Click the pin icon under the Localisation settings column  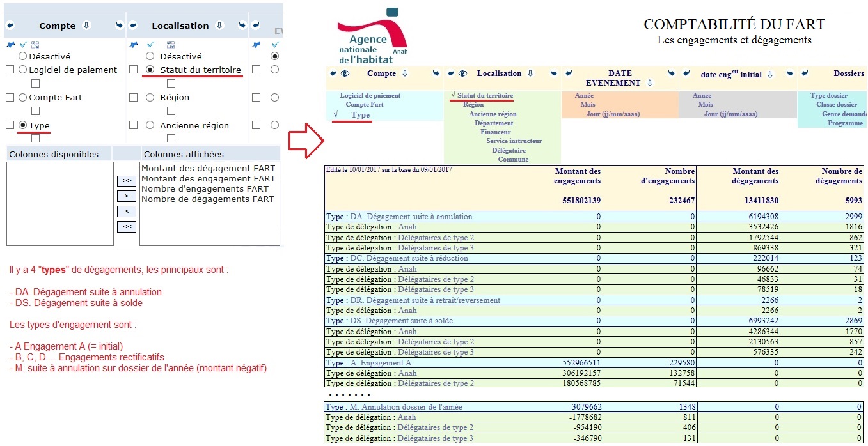click(133, 45)
